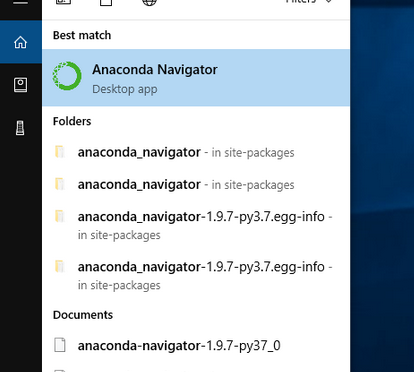
Task: Click the Best match heading
Action: [82, 35]
